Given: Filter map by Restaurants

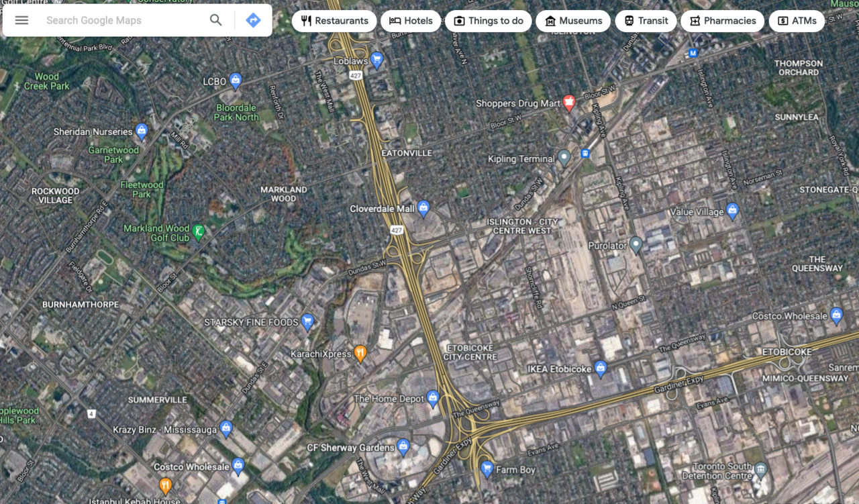Looking at the screenshot, I should click(x=334, y=21).
